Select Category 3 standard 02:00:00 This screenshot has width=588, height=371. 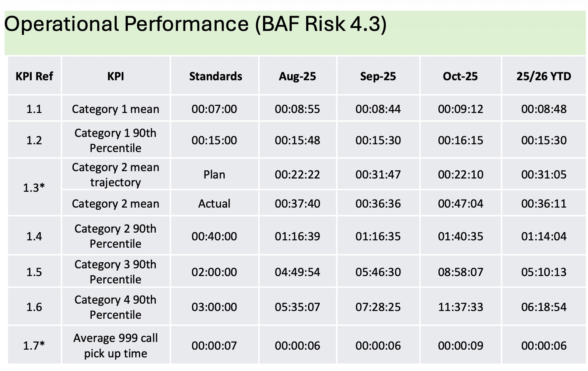[x=214, y=272]
